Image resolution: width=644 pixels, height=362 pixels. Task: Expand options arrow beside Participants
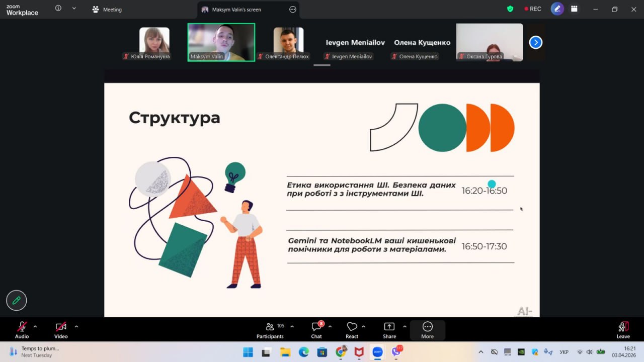tap(292, 326)
